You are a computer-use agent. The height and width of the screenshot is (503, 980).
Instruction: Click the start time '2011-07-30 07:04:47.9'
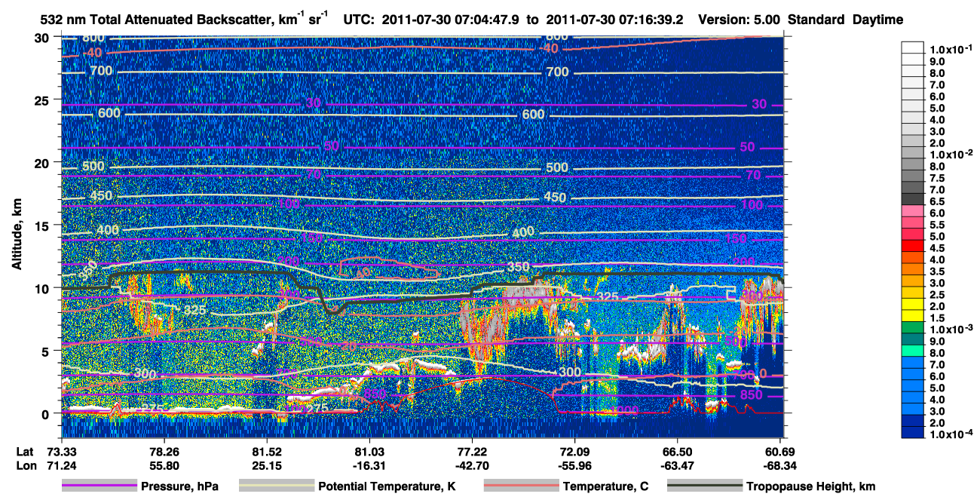pyautogui.click(x=449, y=20)
